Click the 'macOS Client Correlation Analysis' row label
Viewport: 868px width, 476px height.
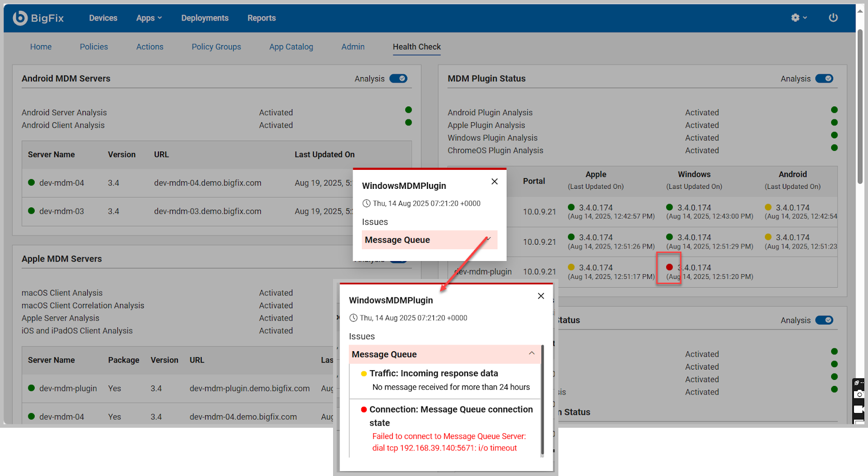(x=83, y=306)
